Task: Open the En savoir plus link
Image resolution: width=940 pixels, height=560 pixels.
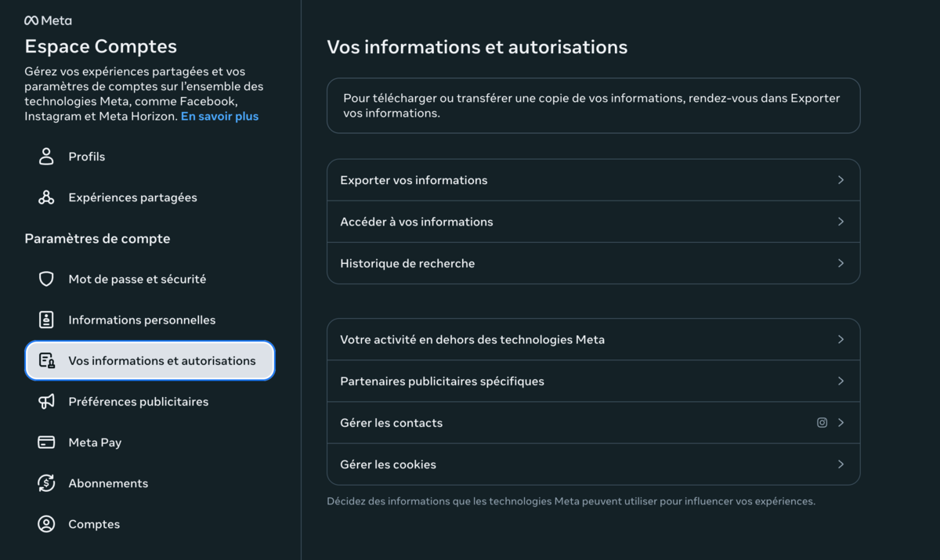Action: pos(219,115)
